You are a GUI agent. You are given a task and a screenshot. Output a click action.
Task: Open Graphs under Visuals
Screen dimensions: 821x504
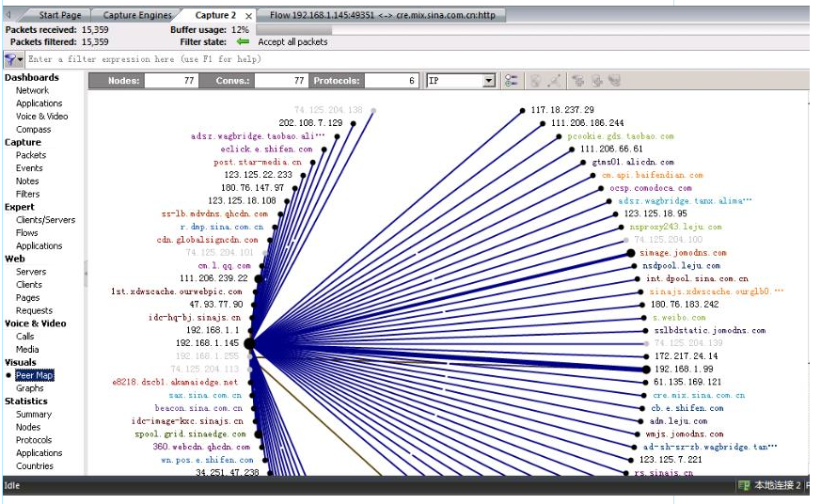coord(30,388)
